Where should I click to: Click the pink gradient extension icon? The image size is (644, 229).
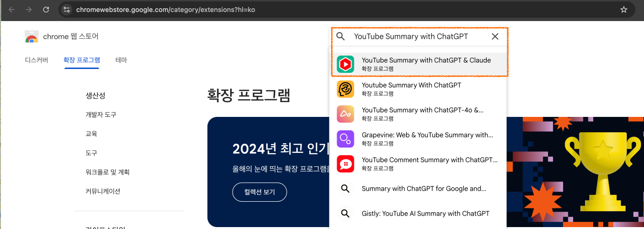point(345,114)
